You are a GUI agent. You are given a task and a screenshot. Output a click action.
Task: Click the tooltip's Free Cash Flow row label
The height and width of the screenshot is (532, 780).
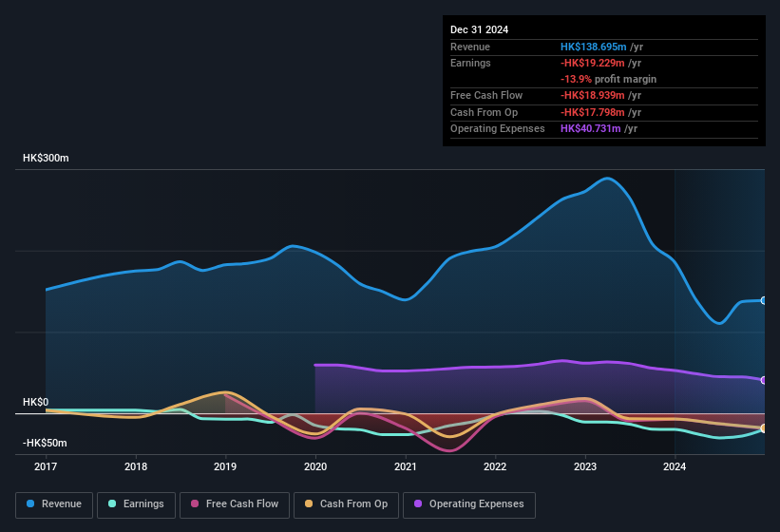pyautogui.click(x=486, y=95)
